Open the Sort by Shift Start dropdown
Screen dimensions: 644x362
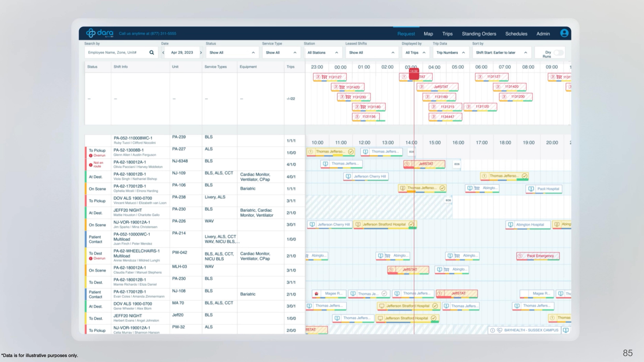coord(502,52)
